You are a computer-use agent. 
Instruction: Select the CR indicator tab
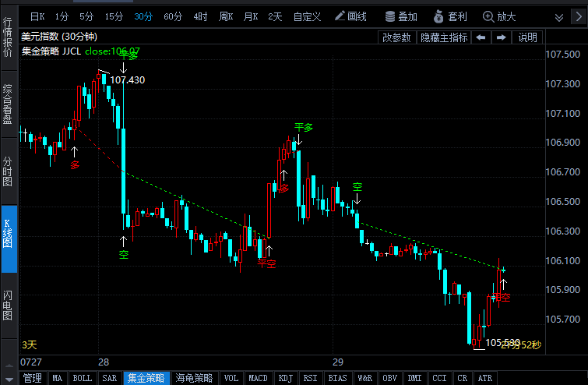click(462, 378)
